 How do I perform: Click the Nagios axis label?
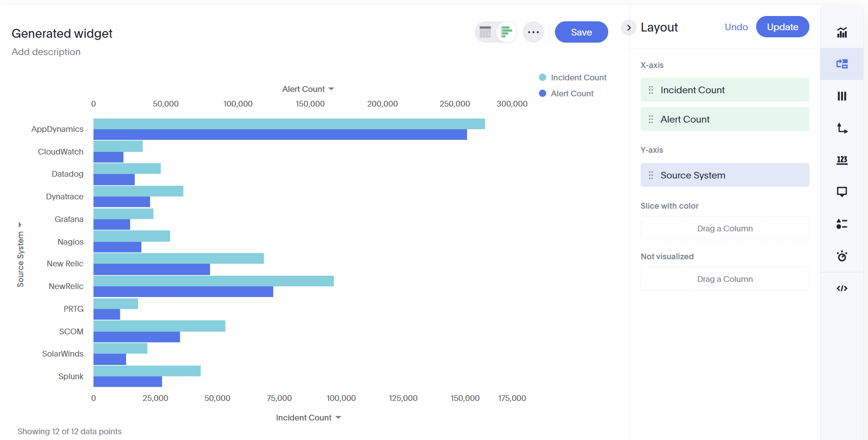[71, 242]
